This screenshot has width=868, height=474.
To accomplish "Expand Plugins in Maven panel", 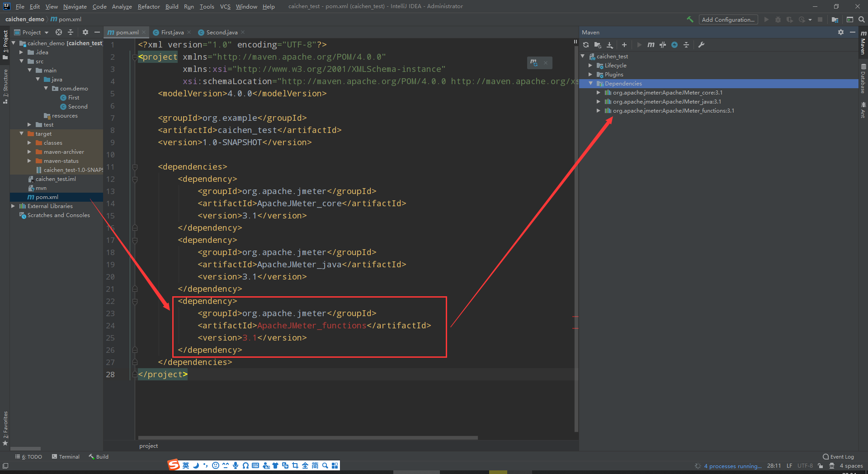I will pos(590,74).
